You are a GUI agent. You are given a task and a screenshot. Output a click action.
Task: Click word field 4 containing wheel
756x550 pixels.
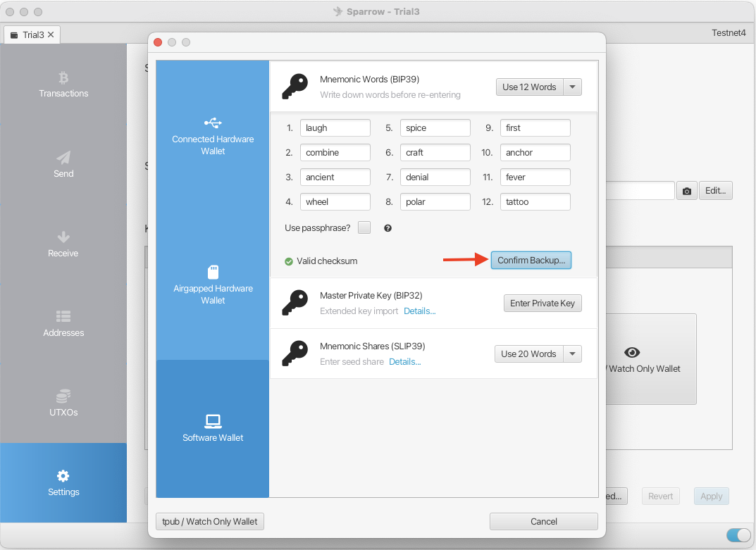click(335, 201)
